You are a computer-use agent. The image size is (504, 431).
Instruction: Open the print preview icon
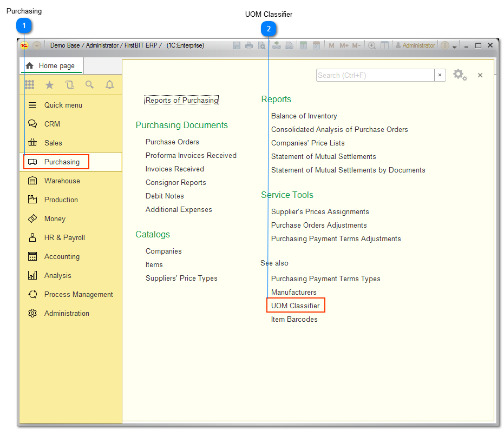261,45
